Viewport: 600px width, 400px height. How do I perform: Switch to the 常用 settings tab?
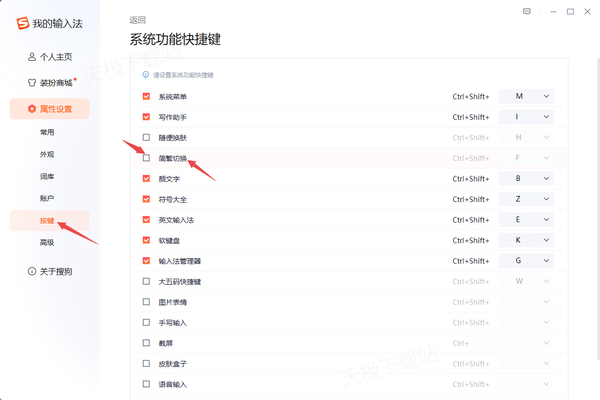47,132
